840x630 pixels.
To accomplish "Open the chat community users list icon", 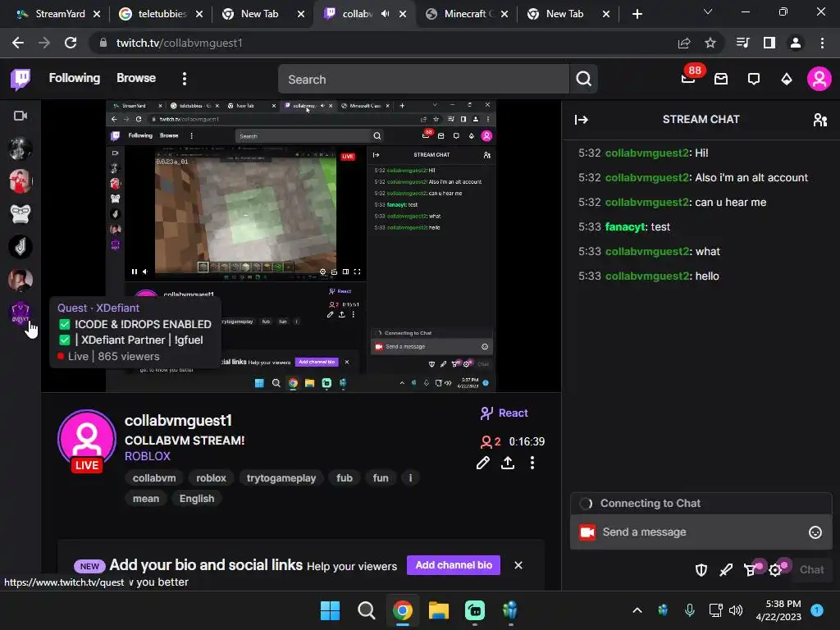I will (819, 120).
